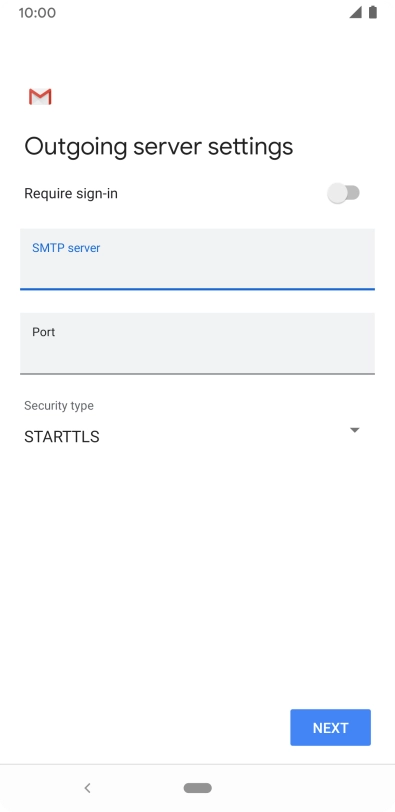
Task: Tap the Port field label
Action: click(43, 332)
